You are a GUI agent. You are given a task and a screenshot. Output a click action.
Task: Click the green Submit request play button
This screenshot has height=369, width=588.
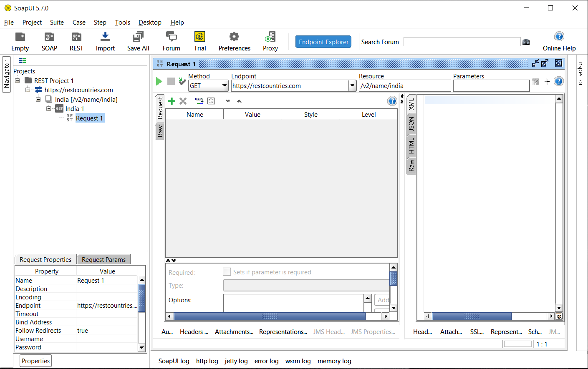[x=159, y=81]
